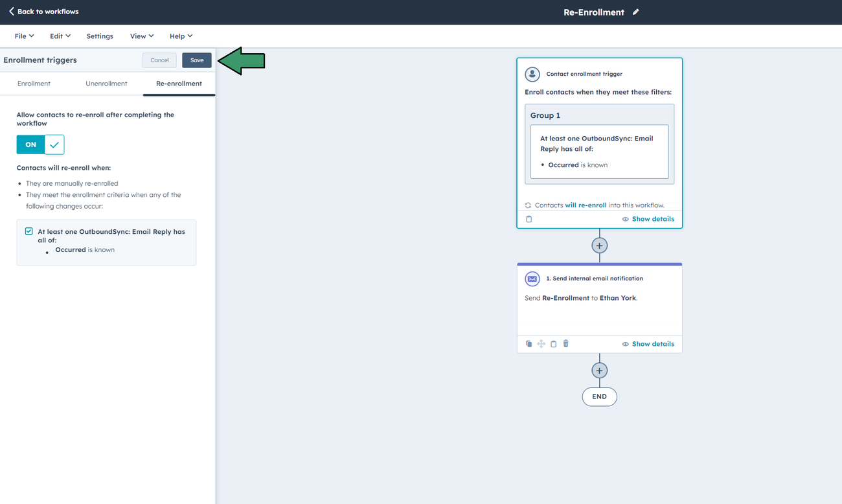Turn off the re-enrollment ON toggle
842x504 pixels.
[30, 144]
